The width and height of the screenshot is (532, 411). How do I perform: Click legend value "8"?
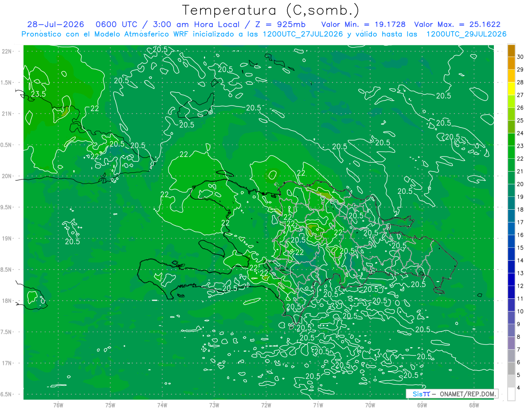[x=519, y=337]
